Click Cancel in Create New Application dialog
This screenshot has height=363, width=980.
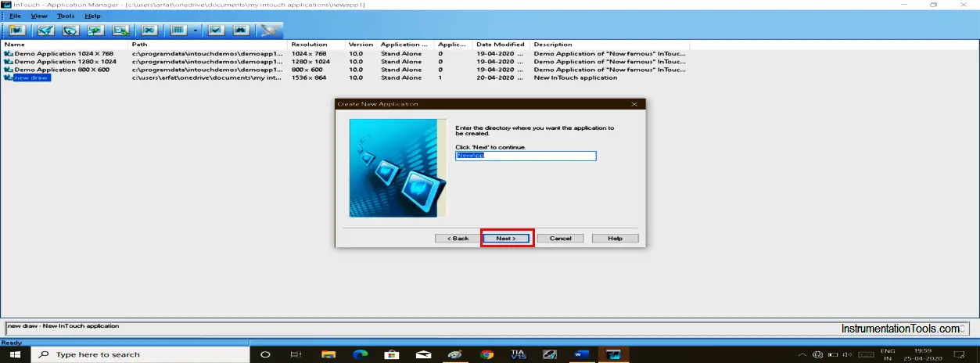pyautogui.click(x=560, y=238)
